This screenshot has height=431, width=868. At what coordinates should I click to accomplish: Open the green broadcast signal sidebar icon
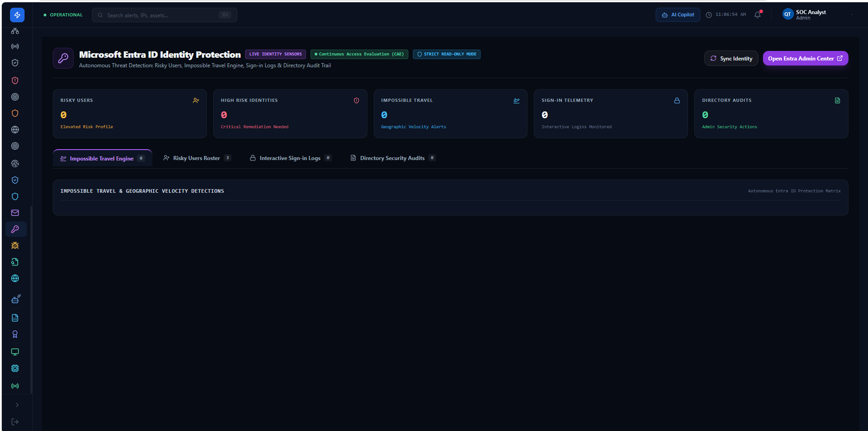click(x=15, y=386)
